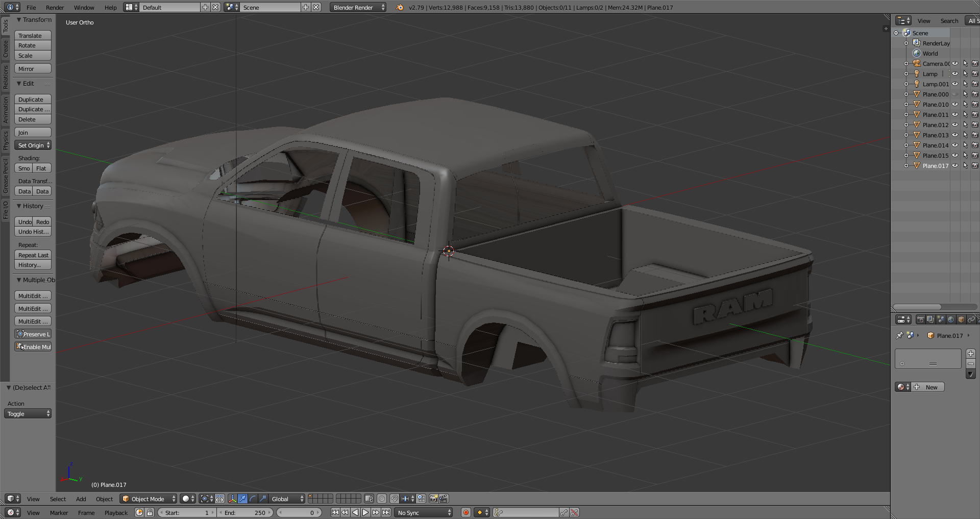Click the auto keyframe record button
The height and width of the screenshot is (519, 980).
tap(465, 512)
